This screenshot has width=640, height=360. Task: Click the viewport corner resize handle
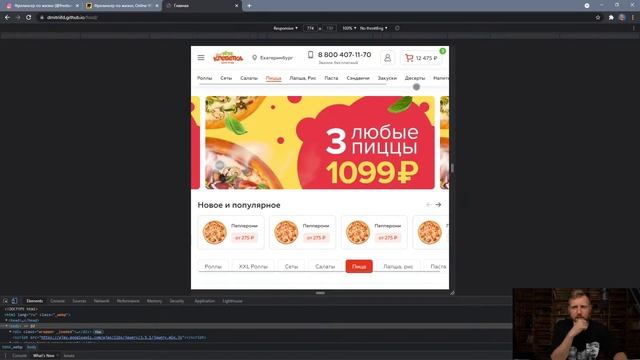point(452,293)
